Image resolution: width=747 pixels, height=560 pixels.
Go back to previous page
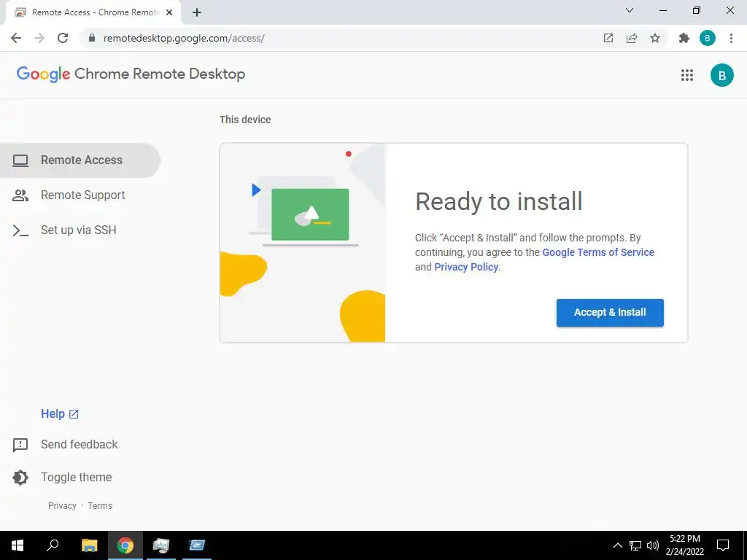pos(16,38)
